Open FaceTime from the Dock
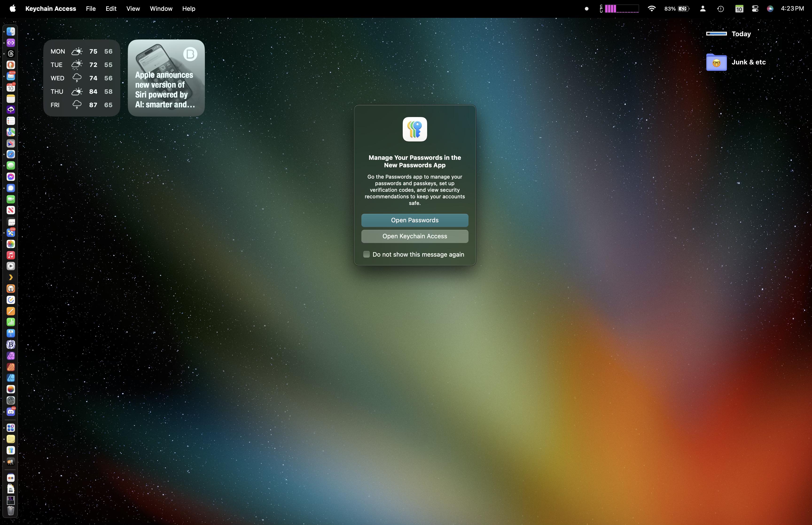The height and width of the screenshot is (525, 812). [11, 199]
